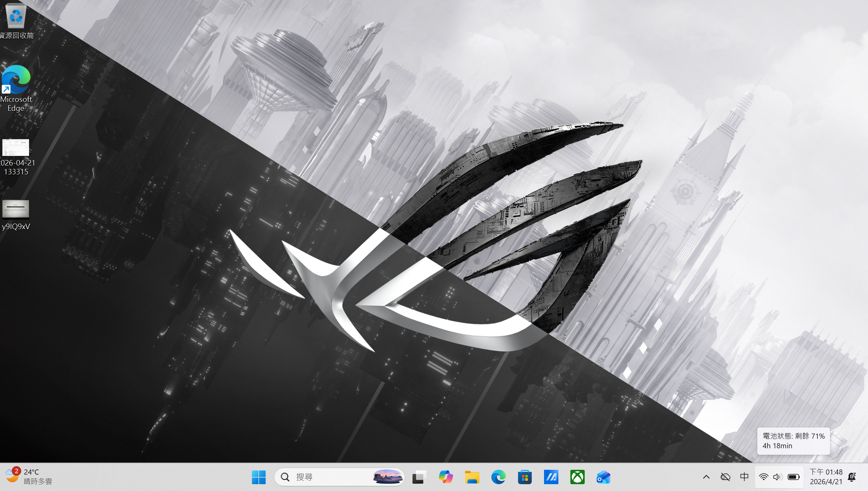Open Microsoft Store from taskbar
The height and width of the screenshot is (491, 868).
(525, 477)
